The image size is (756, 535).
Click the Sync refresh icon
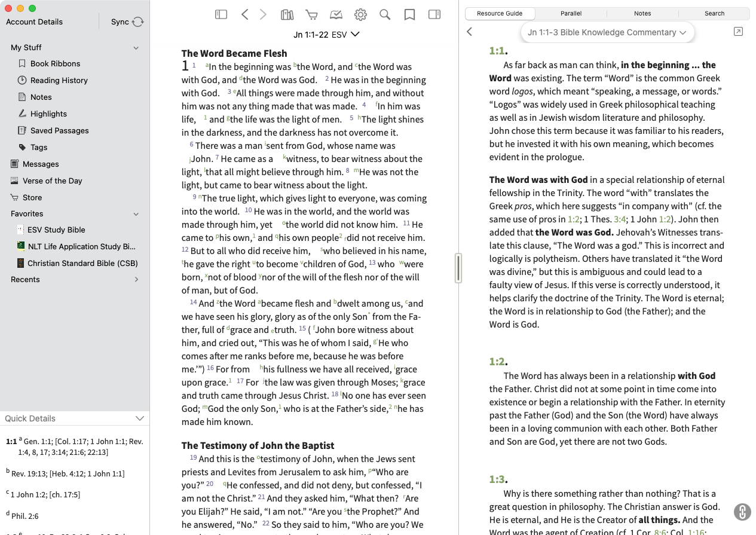(138, 22)
